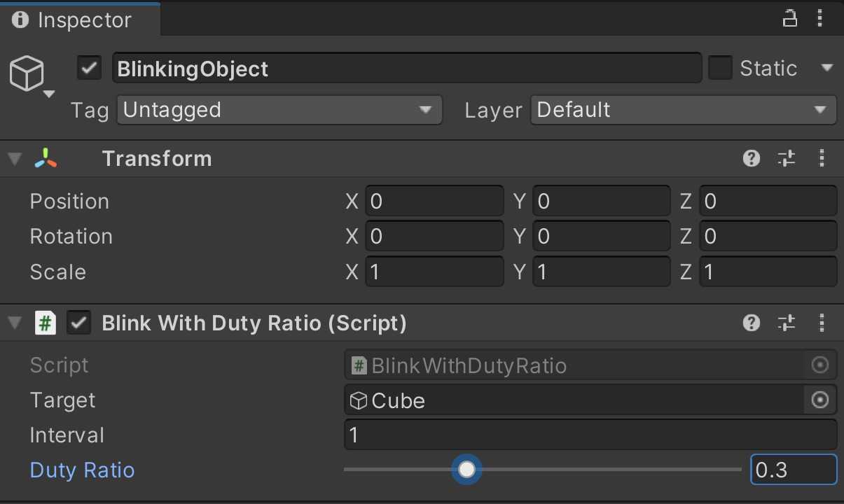844x504 pixels.
Task: Open the Inspector panel options menu
Action: click(x=819, y=19)
